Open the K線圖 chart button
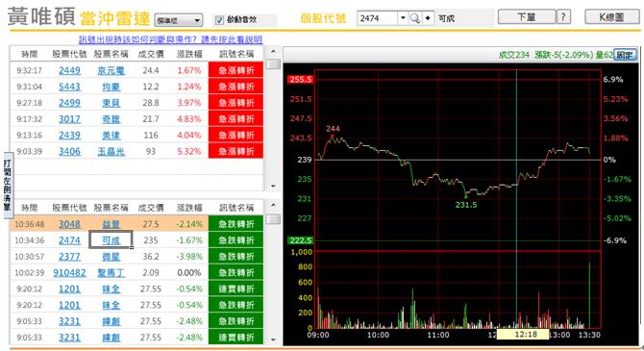Image resolution: width=644 pixels, height=351 pixels. (x=611, y=17)
